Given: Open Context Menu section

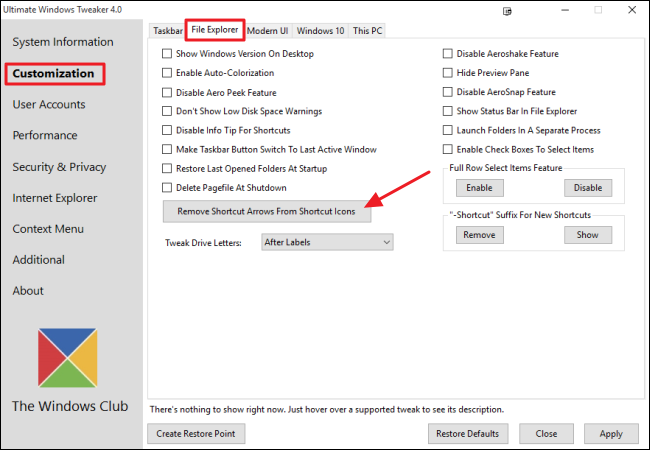Looking at the screenshot, I should click(48, 229).
